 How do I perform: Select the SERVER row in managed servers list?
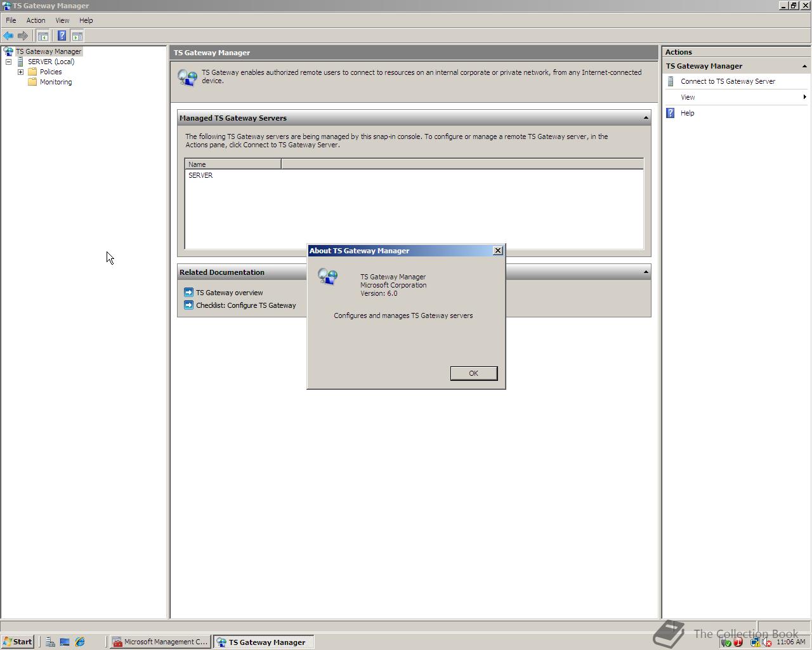(200, 175)
